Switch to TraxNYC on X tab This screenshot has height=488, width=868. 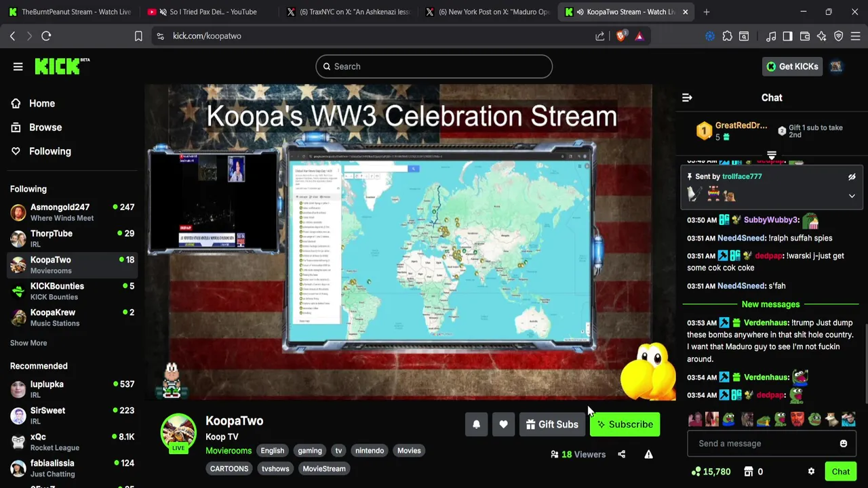coord(347,12)
